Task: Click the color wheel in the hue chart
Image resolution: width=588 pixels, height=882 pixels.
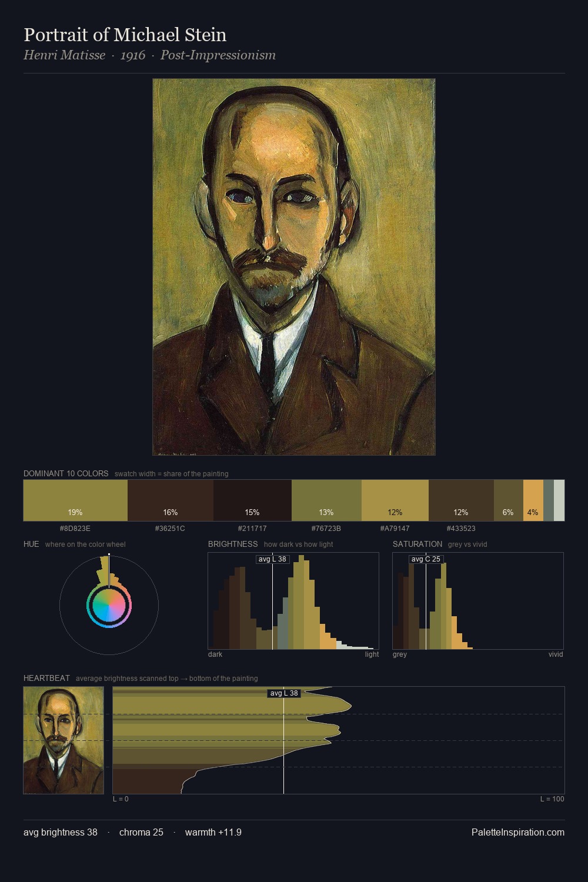Action: tap(109, 605)
